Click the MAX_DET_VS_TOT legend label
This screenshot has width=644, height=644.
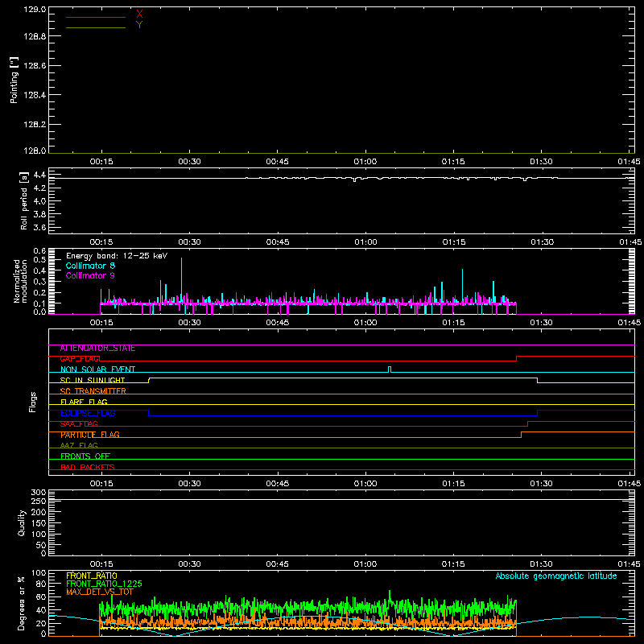[100, 592]
